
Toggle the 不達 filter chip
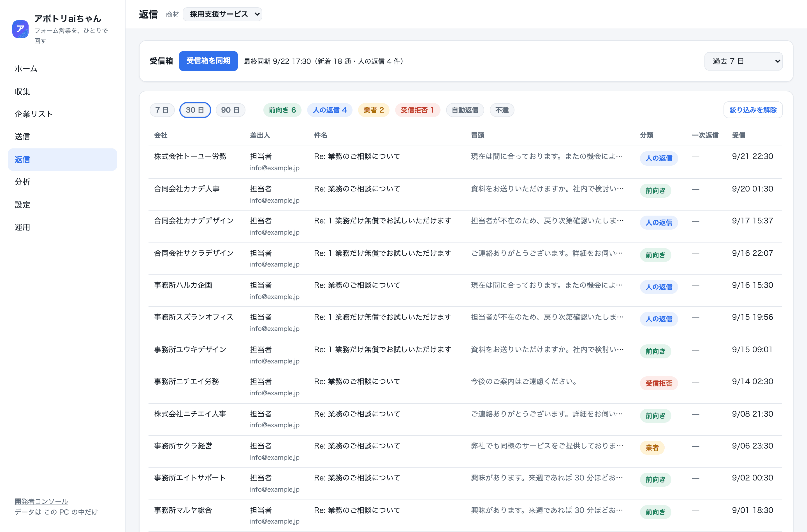point(502,110)
